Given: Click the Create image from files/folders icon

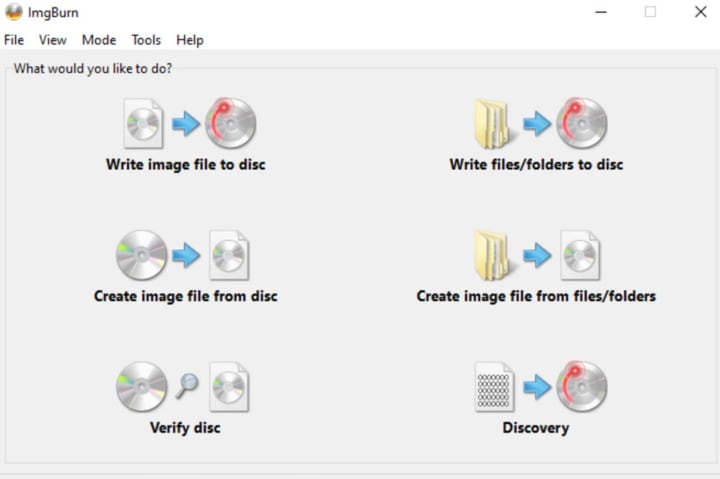Looking at the screenshot, I should tap(537, 255).
